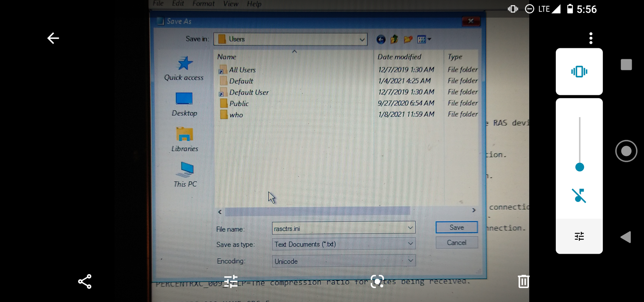Image resolution: width=644 pixels, height=302 pixels.
Task: Tap the Android back triangle button
Action: pyautogui.click(x=626, y=237)
